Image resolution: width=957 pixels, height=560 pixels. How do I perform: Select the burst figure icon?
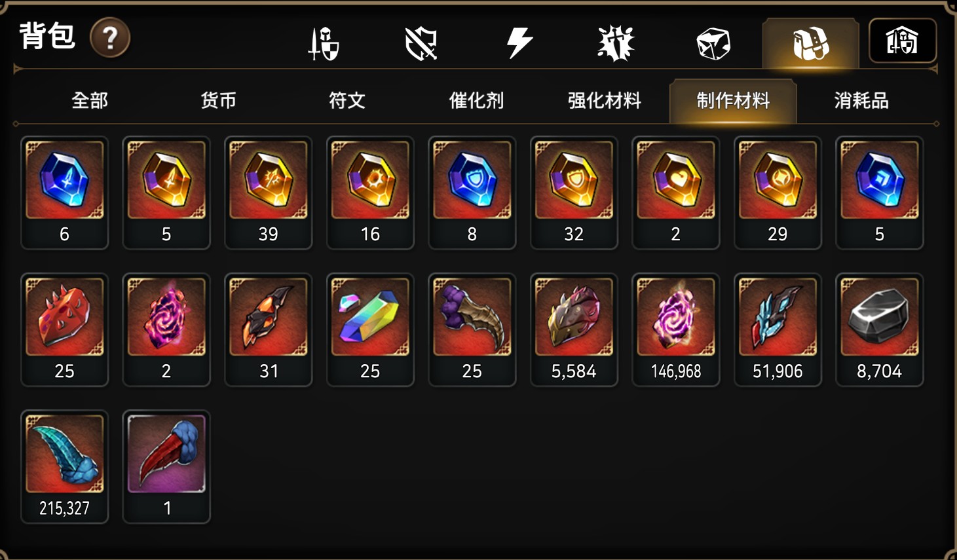(616, 44)
